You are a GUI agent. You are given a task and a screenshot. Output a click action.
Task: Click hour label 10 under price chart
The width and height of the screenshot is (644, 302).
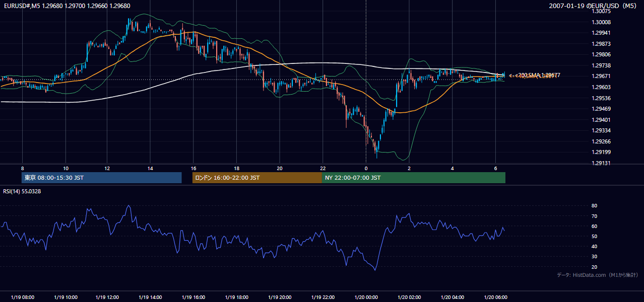pos(66,168)
